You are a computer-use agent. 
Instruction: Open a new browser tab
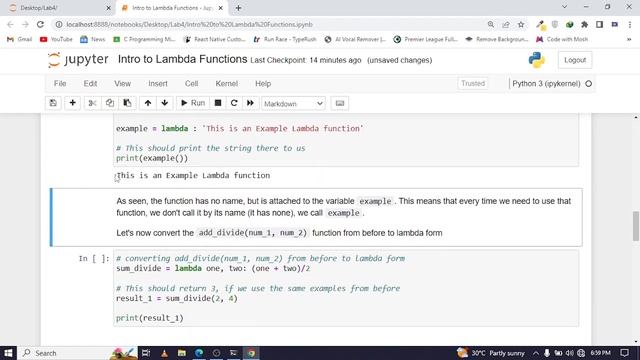(x=238, y=8)
